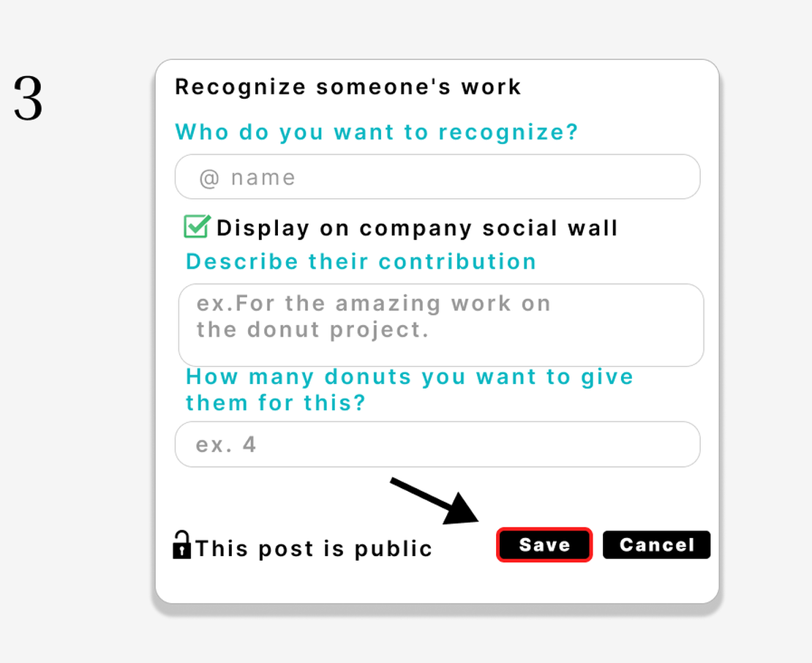Click the '@ name' input field
The image size is (812, 663).
[437, 176]
